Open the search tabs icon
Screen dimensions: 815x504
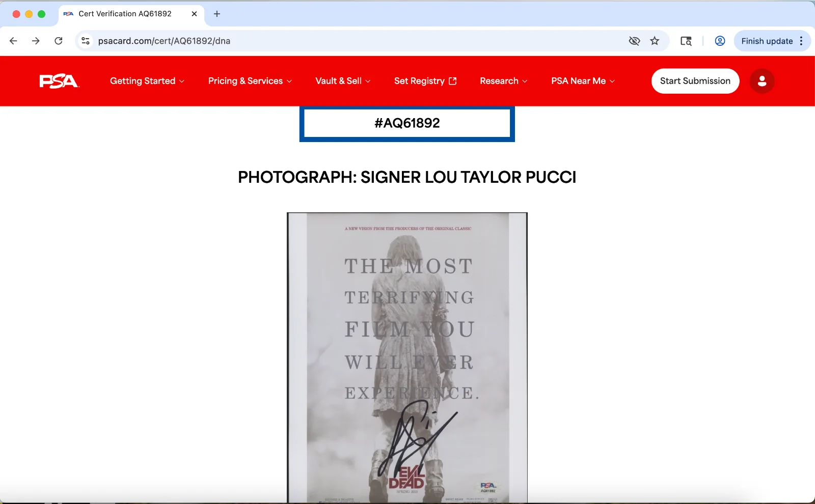click(686, 41)
